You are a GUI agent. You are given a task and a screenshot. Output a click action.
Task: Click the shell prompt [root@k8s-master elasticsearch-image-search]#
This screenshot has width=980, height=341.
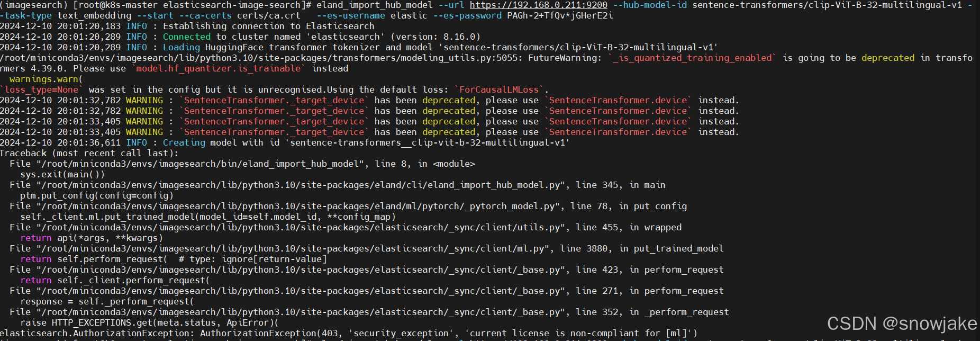[192, 5]
